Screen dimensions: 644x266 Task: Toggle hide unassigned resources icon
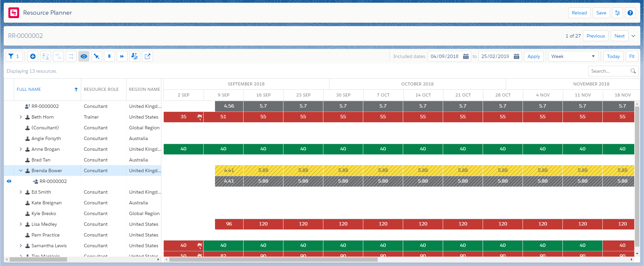click(135, 56)
